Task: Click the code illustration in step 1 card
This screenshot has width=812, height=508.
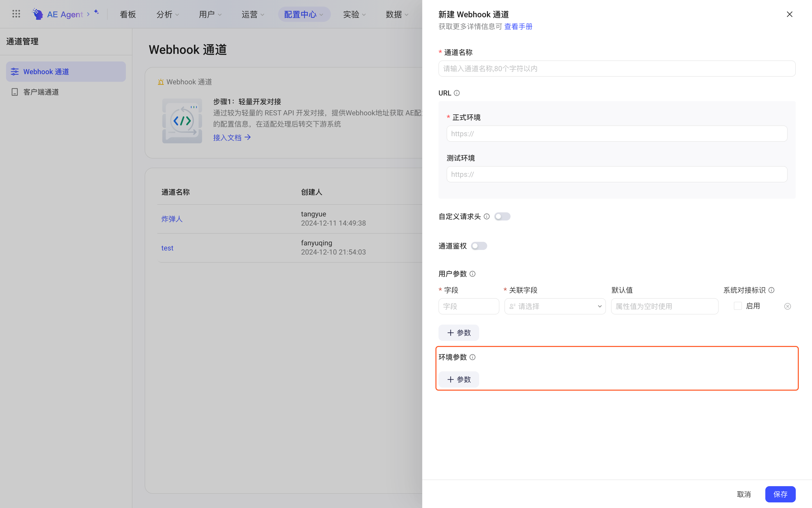Action: [x=182, y=121]
